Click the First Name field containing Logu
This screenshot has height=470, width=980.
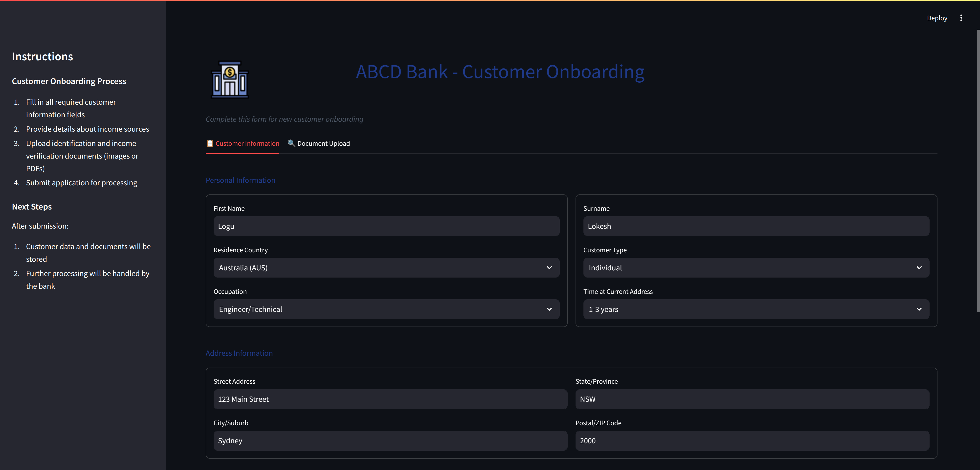click(x=386, y=226)
